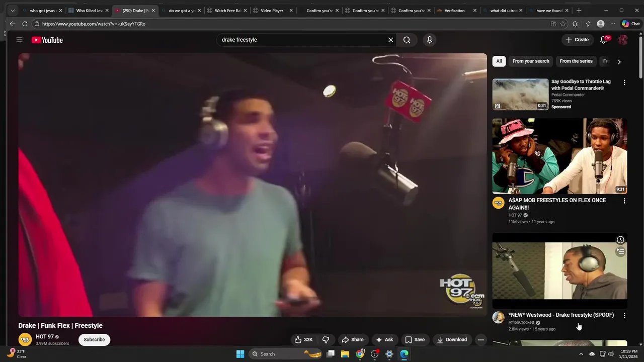Open a new browser tab
This screenshot has width=644, height=362.
pos(579,11)
